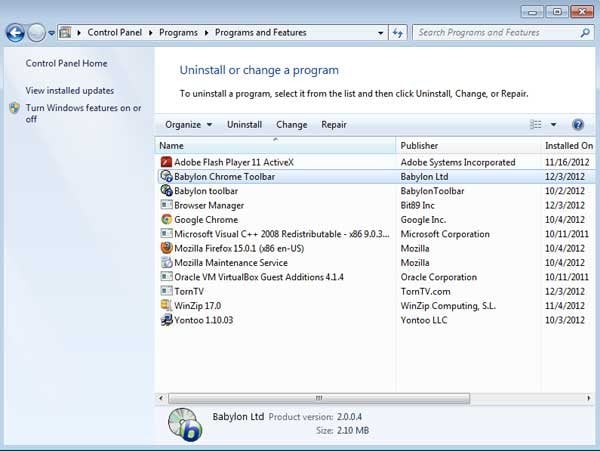The height and width of the screenshot is (451, 600).
Task: Select the WinZip 17.0 icon
Action: tap(166, 305)
